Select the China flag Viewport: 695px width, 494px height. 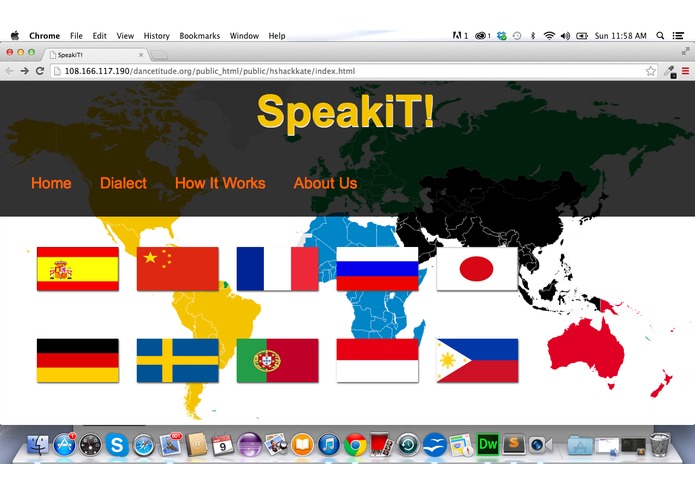point(177,269)
